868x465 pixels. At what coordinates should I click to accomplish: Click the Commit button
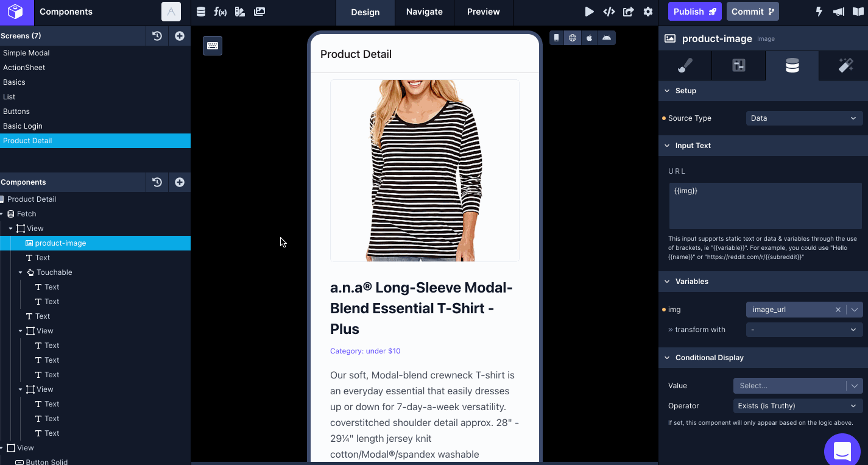[x=753, y=12]
